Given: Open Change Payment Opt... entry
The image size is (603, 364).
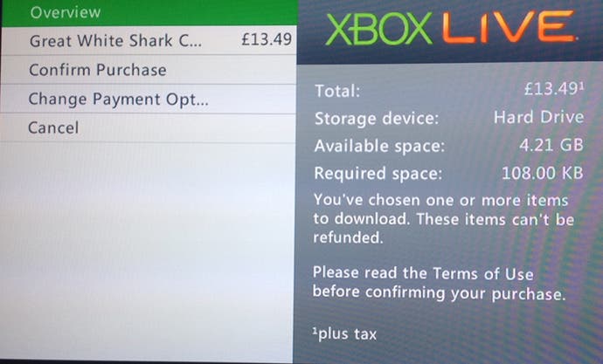Looking at the screenshot, I should click(x=149, y=99).
